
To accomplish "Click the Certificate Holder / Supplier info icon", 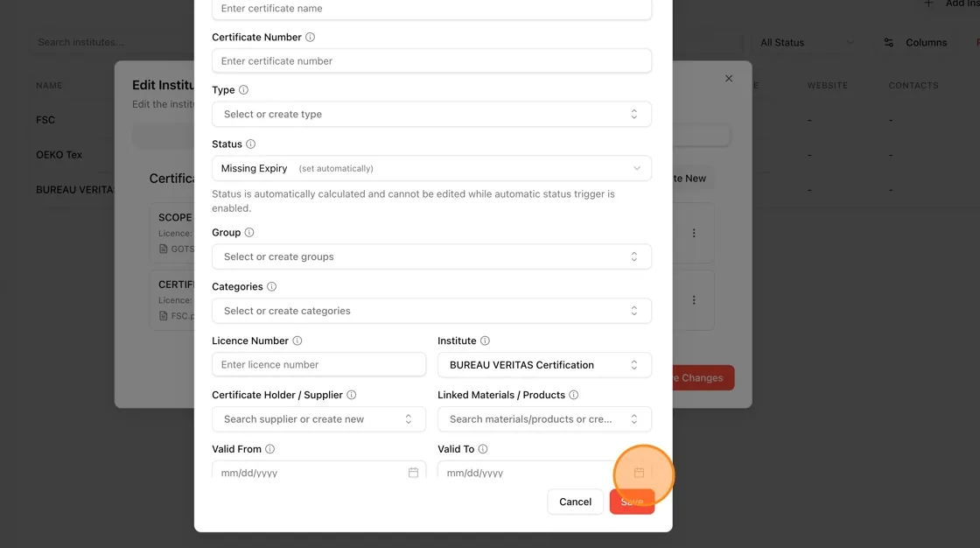I will 352,395.
